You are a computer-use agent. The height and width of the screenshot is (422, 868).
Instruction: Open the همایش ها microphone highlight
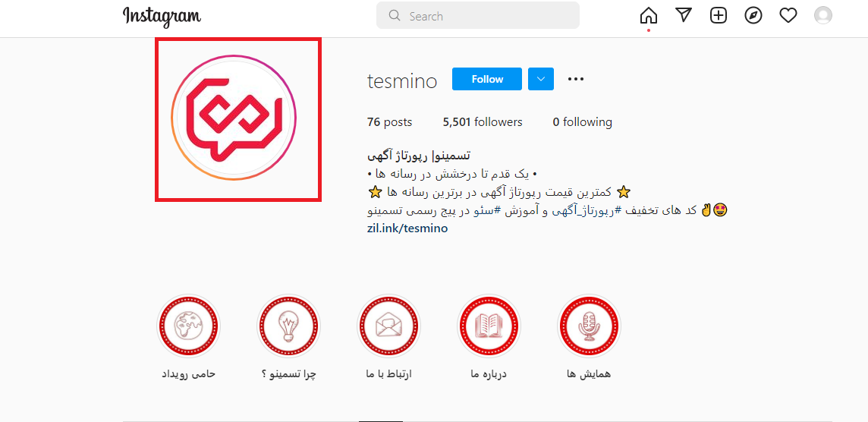[x=589, y=326]
